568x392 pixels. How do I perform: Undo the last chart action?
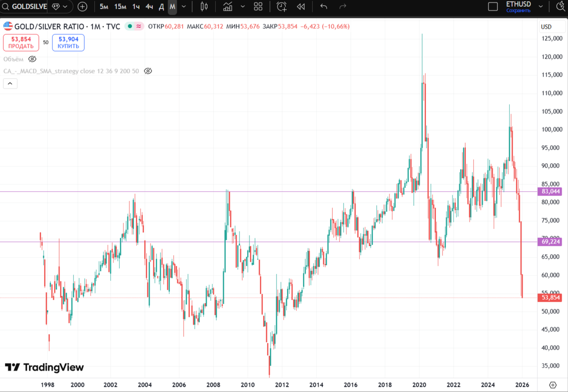324,7
